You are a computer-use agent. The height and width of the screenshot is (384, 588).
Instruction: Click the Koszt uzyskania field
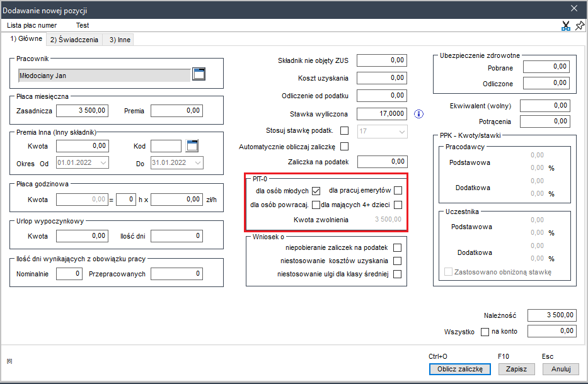[x=382, y=78]
